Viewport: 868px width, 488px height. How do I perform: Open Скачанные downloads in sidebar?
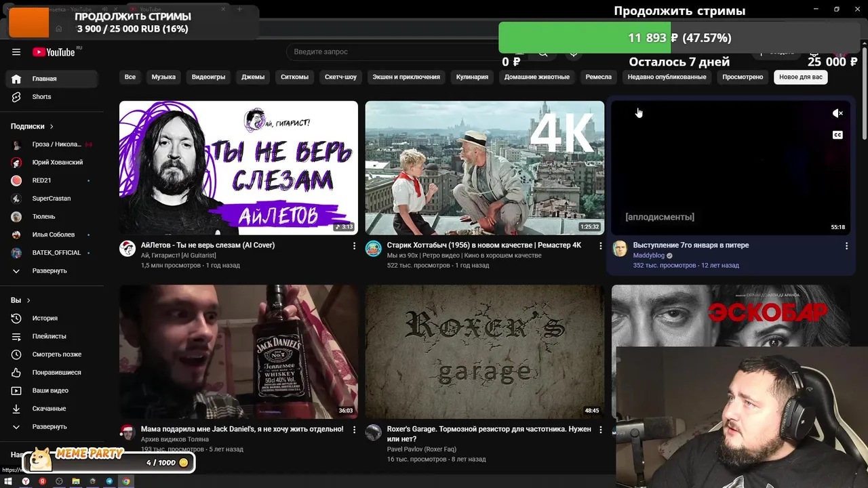point(52,409)
